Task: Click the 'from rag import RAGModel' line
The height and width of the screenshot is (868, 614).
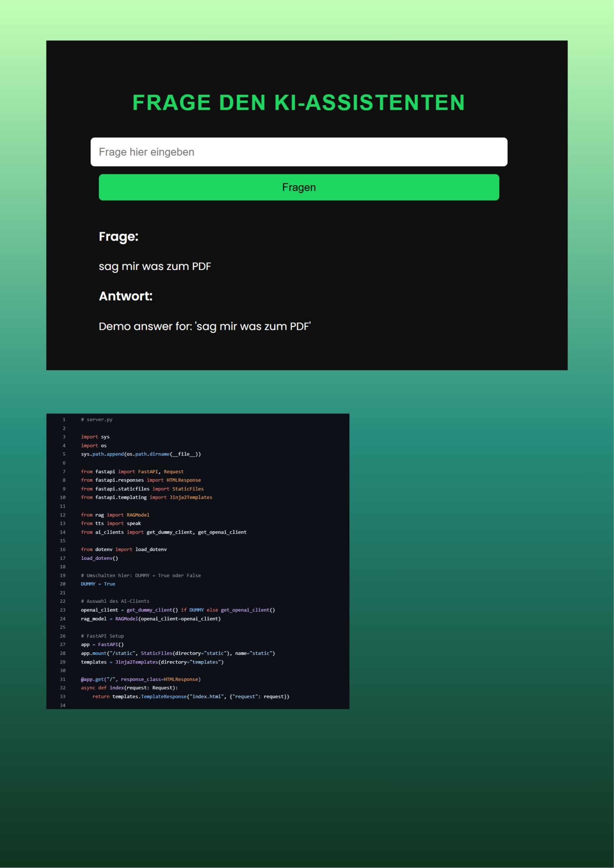Action: 115,515
